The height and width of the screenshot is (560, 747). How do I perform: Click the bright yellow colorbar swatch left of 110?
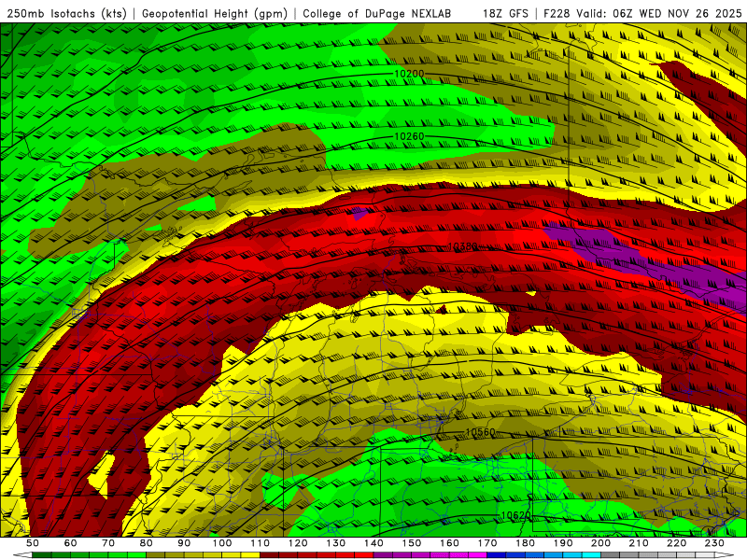coord(250,555)
